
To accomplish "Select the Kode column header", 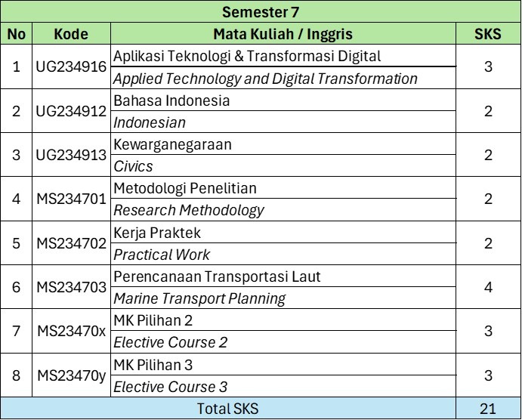I will click(71, 34).
